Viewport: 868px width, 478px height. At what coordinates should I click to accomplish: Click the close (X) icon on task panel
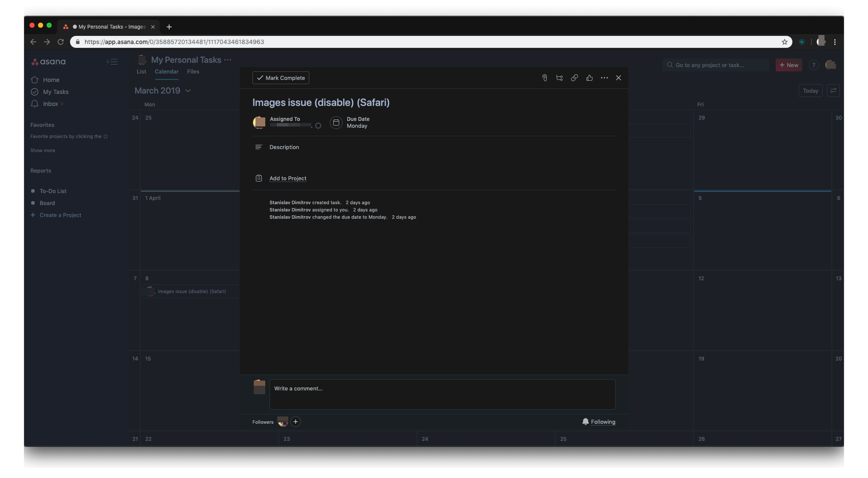coord(619,78)
